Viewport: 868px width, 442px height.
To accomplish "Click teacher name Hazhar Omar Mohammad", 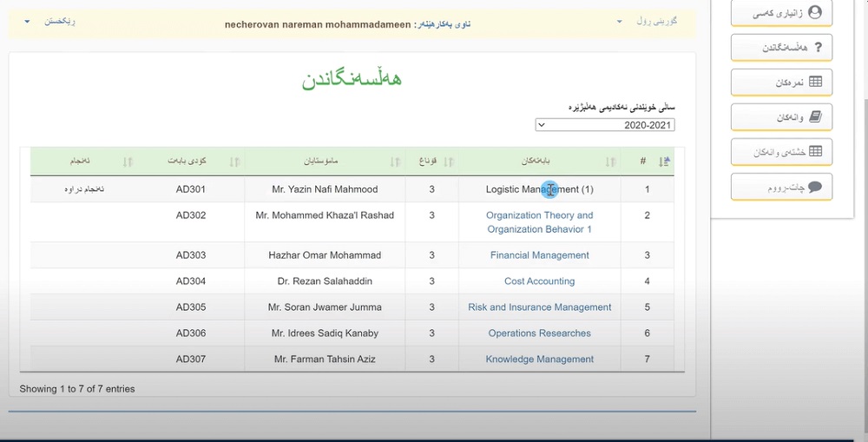I will coord(325,255).
